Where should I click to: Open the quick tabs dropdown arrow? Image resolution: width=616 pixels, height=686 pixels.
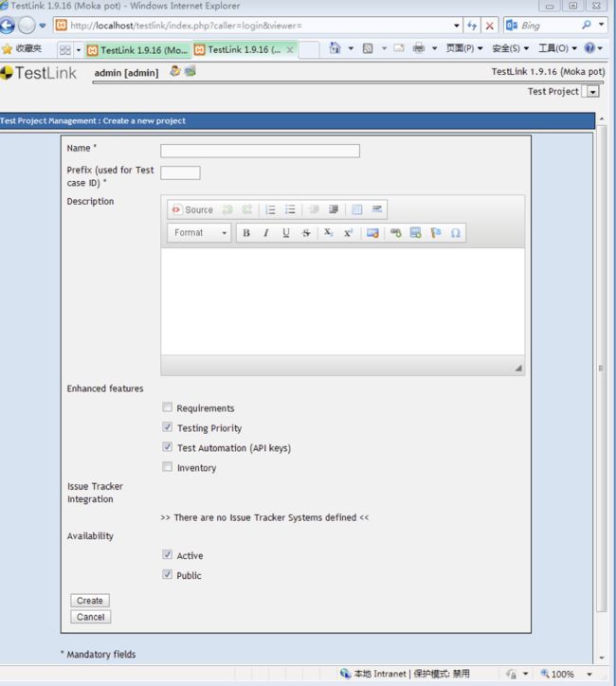[79, 50]
